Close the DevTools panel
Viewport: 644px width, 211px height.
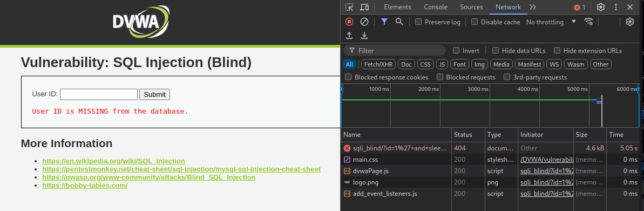[630, 7]
